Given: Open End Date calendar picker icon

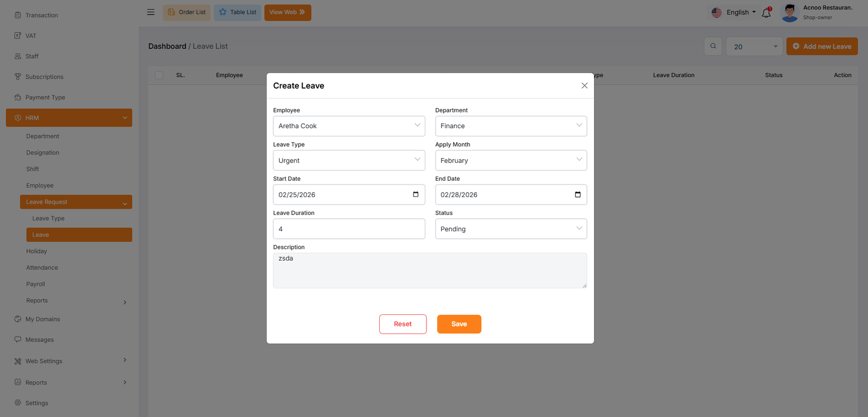Looking at the screenshot, I should pyautogui.click(x=577, y=194).
